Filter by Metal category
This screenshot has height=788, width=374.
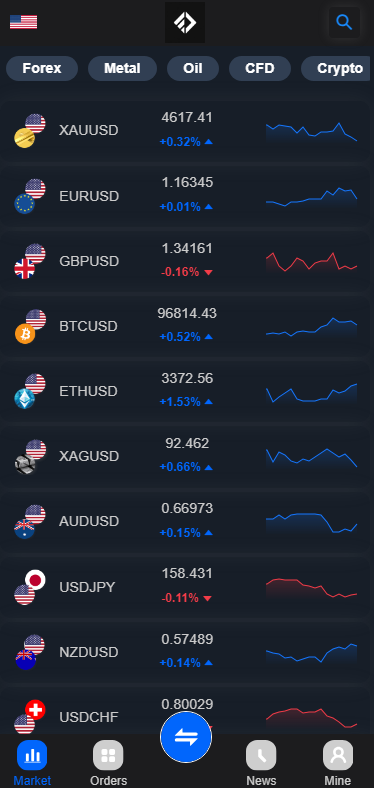122,68
